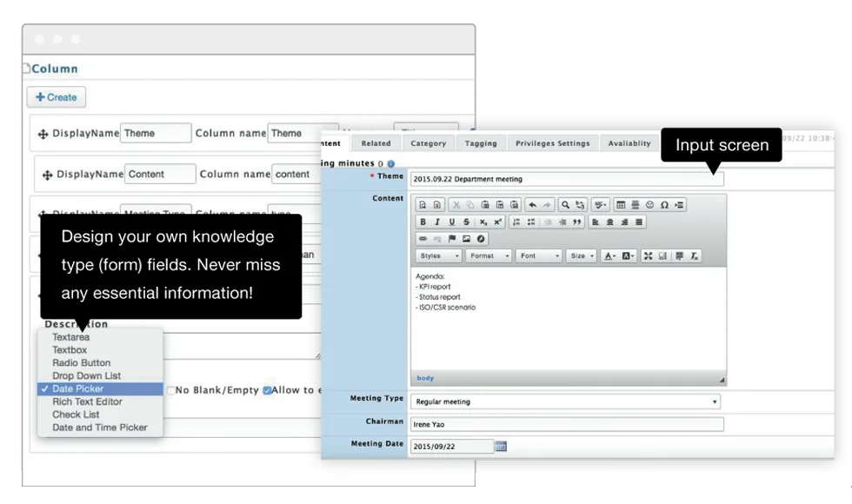
Task: Insert a table using the editor toolbar
Action: (621, 205)
